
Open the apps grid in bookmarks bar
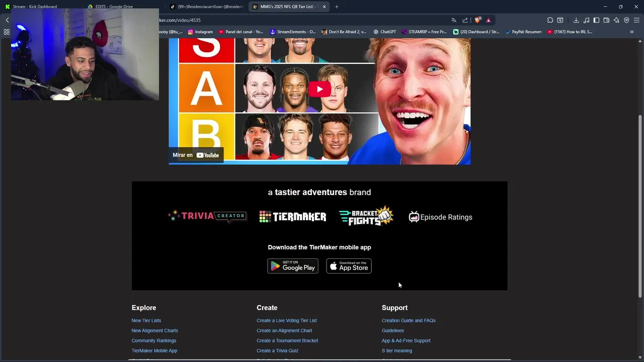[x=7, y=32]
